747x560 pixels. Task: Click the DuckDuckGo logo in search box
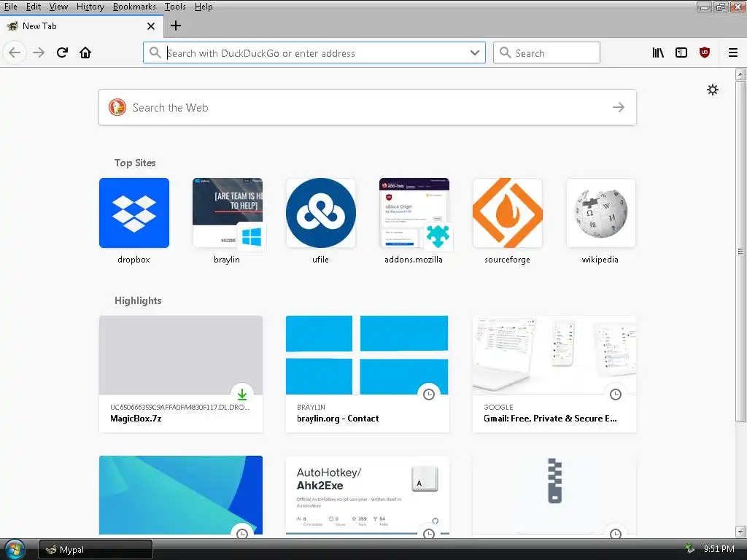tap(117, 107)
